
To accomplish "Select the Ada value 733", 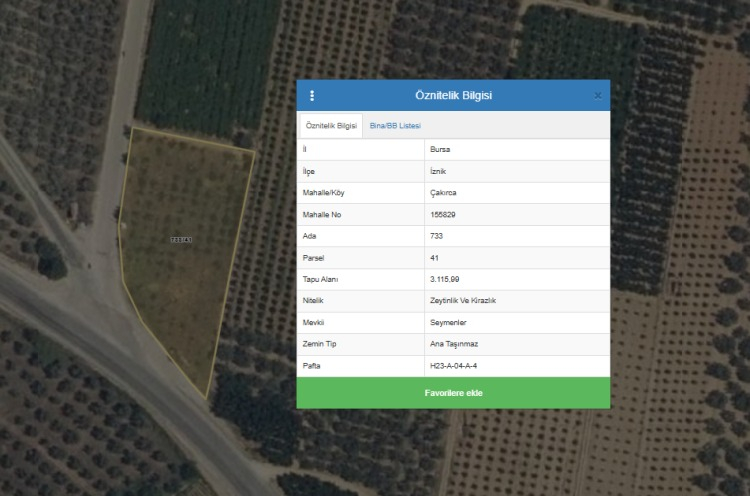I will (436, 236).
